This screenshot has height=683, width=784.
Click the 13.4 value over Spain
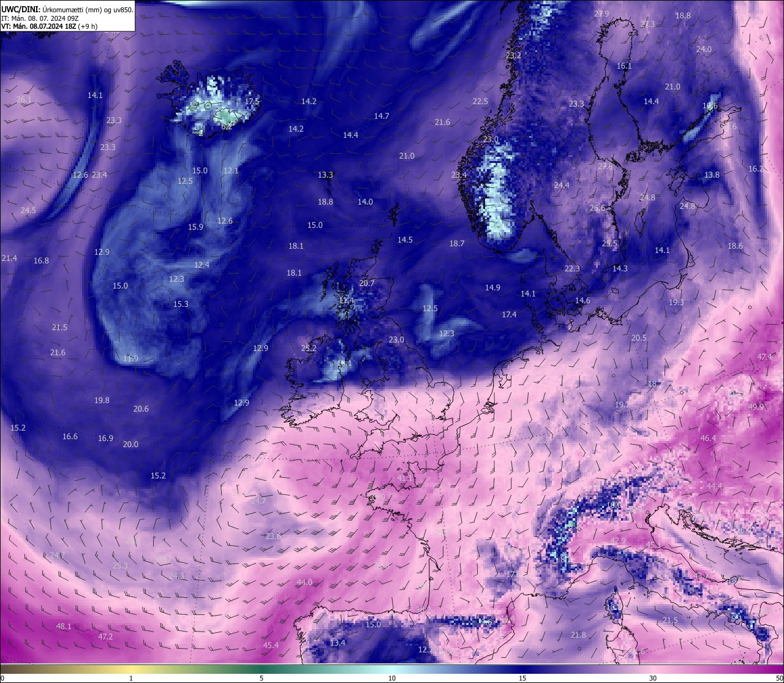(x=337, y=643)
